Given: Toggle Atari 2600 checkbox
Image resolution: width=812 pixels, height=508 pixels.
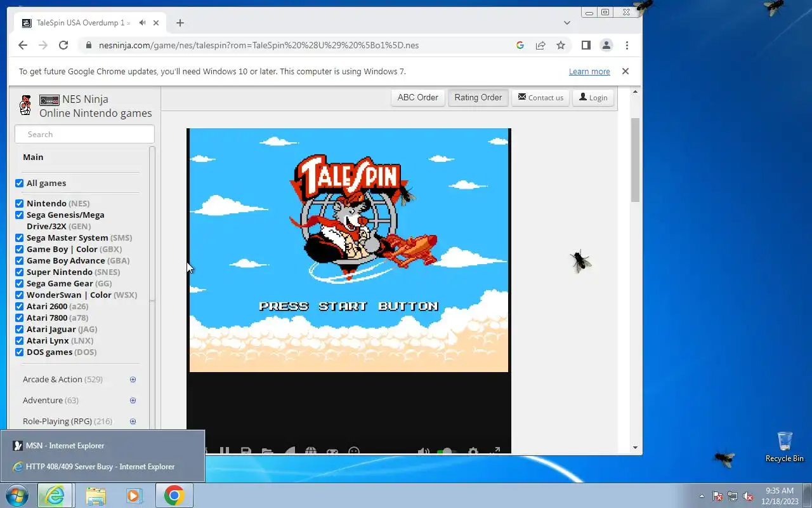Looking at the screenshot, I should (19, 306).
